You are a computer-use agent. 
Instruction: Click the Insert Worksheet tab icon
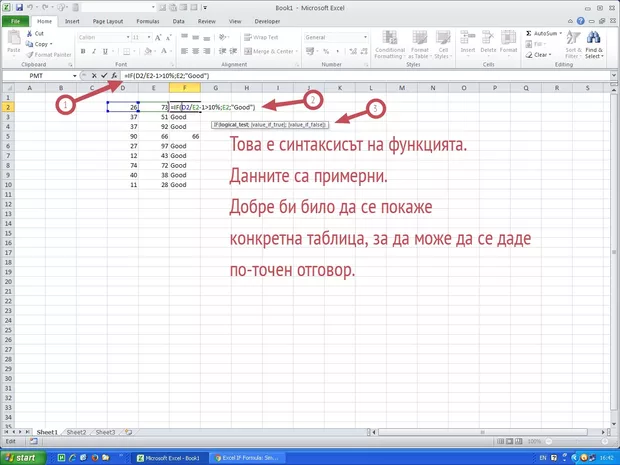(129, 432)
